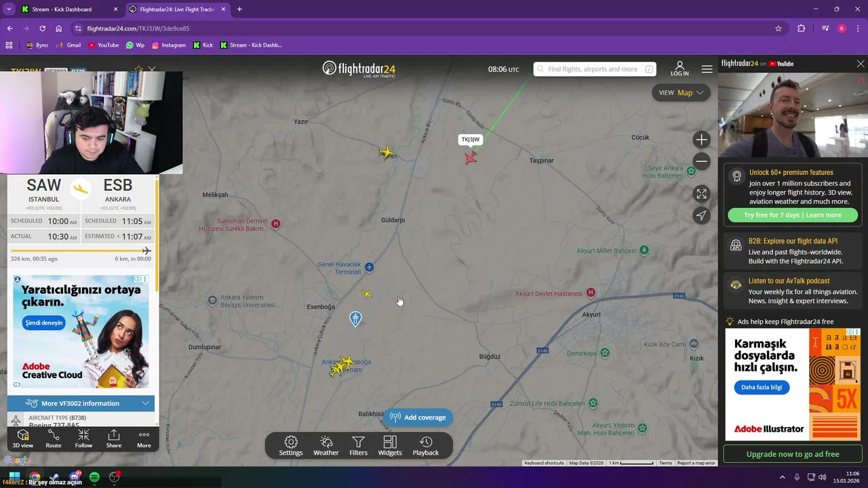Open flight Filters
This screenshot has width=868, height=488.
pos(359,446)
